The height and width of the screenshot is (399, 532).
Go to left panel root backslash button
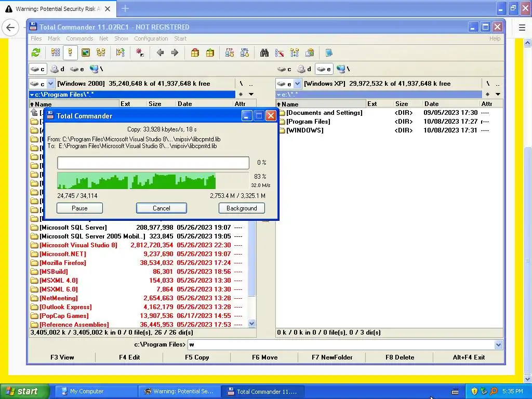click(241, 84)
